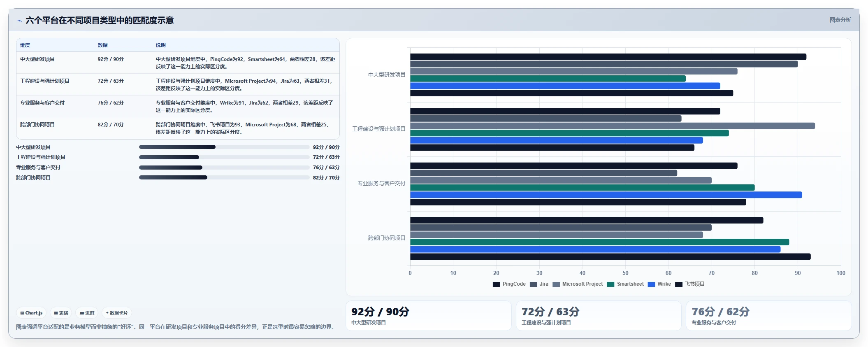Click the 图表分析 label at top right
This screenshot has width=868, height=347.
pos(840,20)
